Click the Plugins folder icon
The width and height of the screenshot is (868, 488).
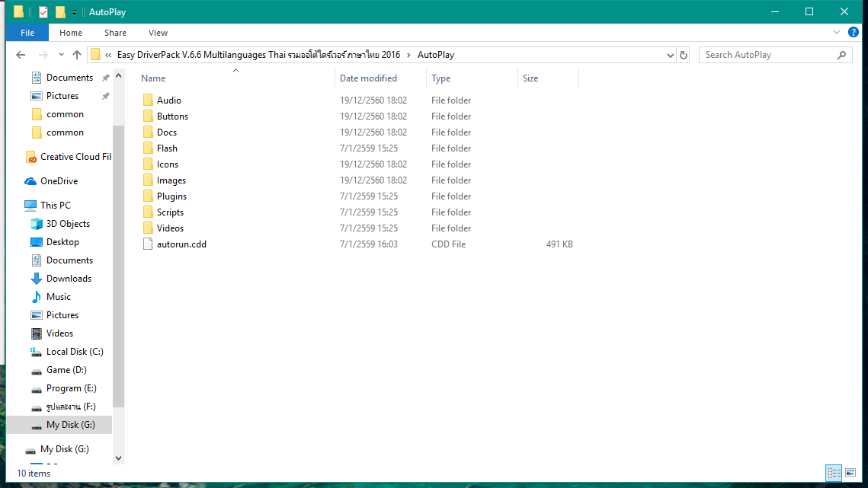pyautogui.click(x=148, y=196)
